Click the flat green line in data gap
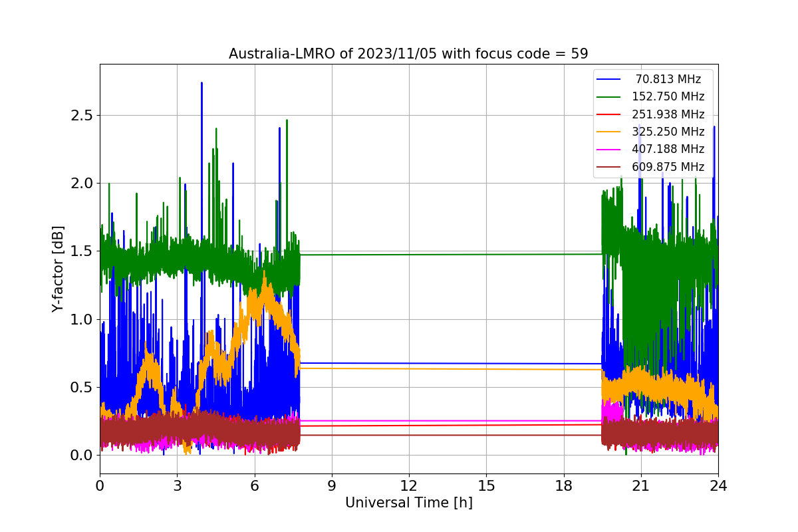This screenshot has width=798, height=532. tap(451, 254)
